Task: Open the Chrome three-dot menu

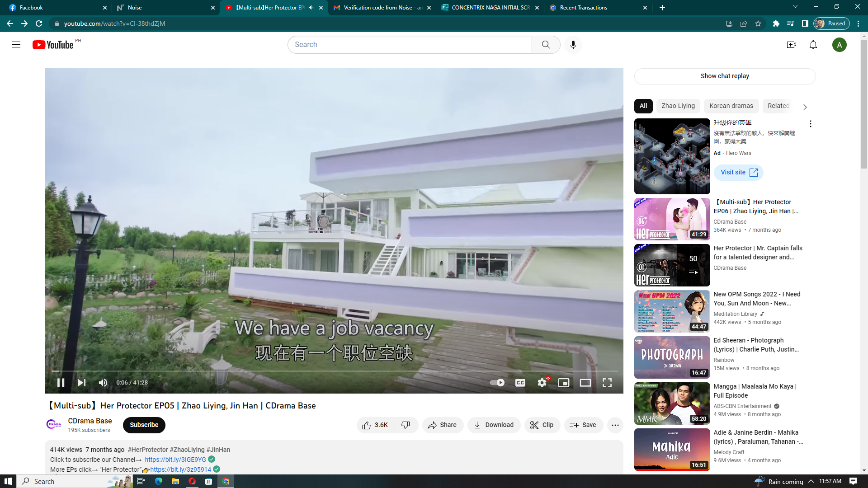Action: 859,23
